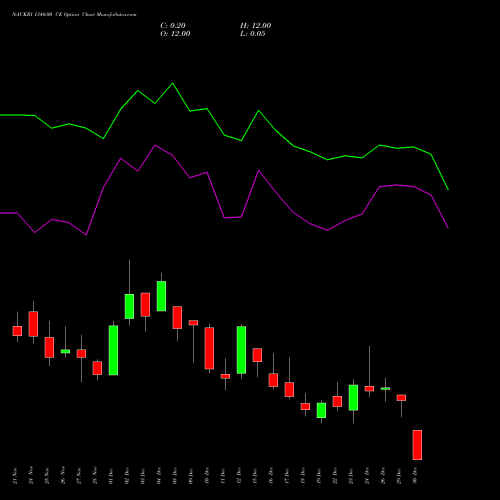Click the highest peak of the purple line
500x500 pixels.
pos(155,145)
